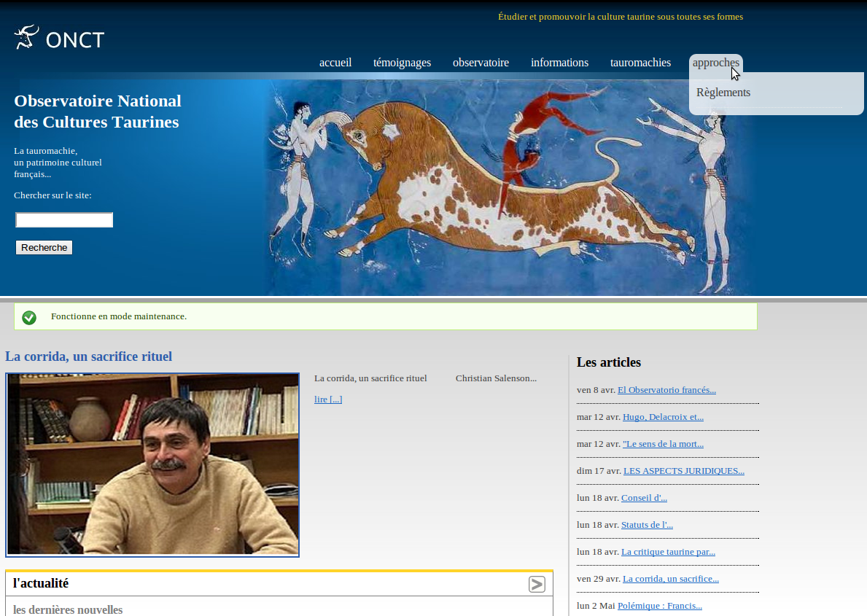This screenshot has width=867, height=616.
Task: Click the bull-leaping fresco banner image
Action: (509, 187)
